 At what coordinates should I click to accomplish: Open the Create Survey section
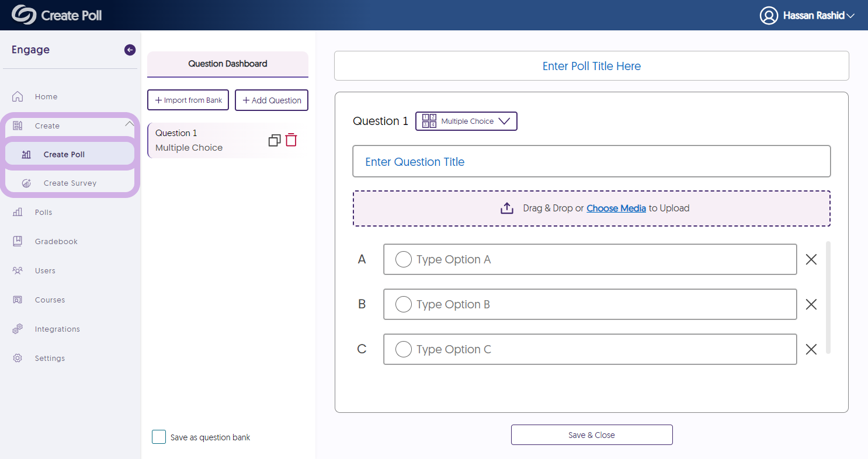(x=70, y=183)
